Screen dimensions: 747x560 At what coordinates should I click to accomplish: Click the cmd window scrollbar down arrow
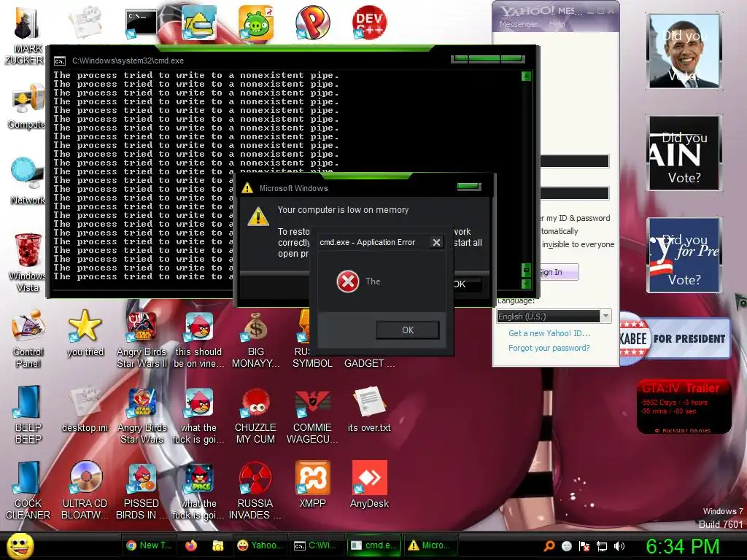(x=526, y=284)
